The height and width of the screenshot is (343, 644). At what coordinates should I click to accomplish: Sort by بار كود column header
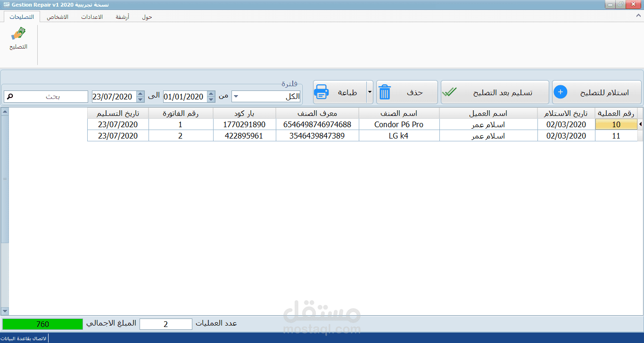[244, 113]
